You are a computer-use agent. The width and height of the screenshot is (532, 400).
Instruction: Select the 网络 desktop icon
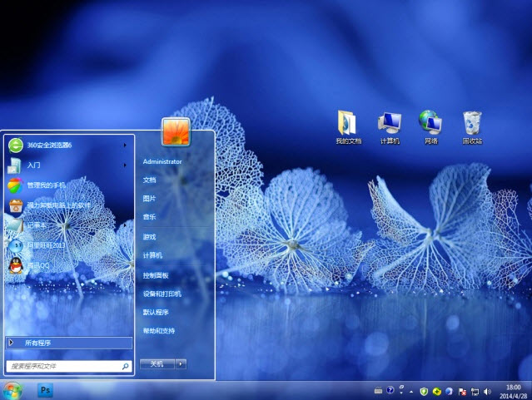[430, 125]
